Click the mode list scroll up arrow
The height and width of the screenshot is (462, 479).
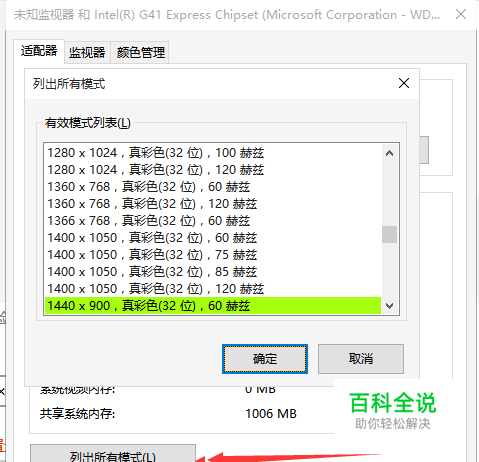coord(389,153)
